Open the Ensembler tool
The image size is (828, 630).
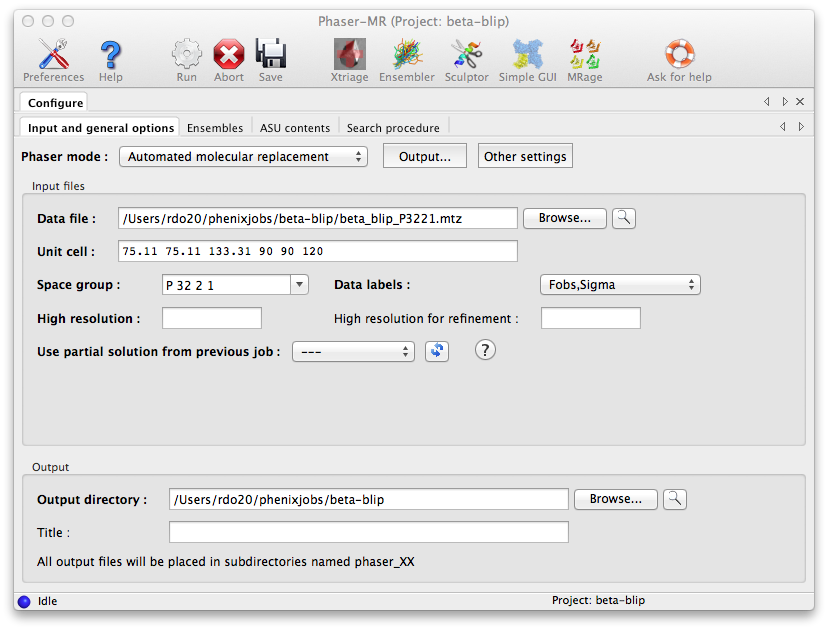click(406, 55)
